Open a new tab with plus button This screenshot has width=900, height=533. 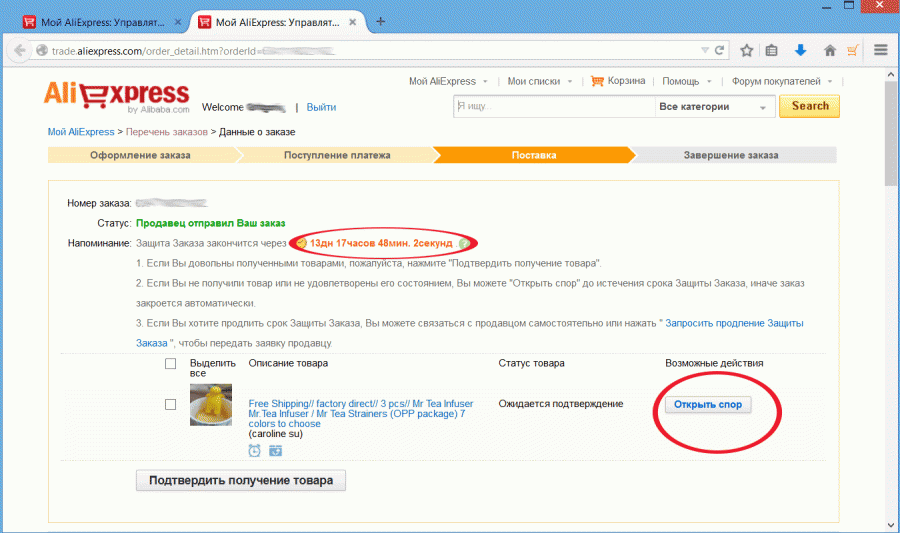pos(380,22)
